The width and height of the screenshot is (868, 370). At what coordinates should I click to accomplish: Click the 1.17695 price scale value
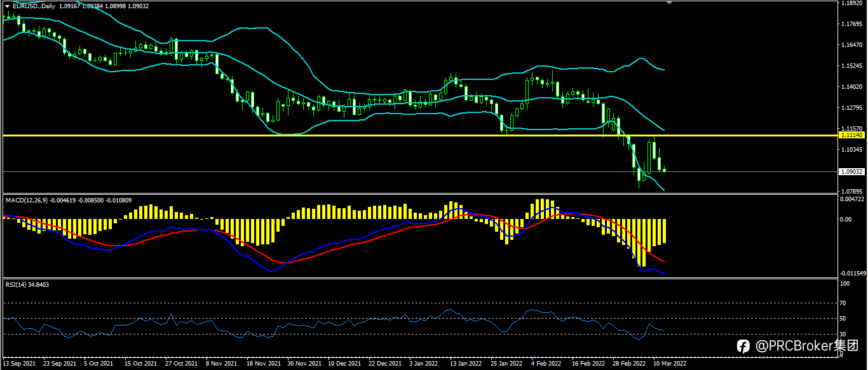(x=850, y=24)
